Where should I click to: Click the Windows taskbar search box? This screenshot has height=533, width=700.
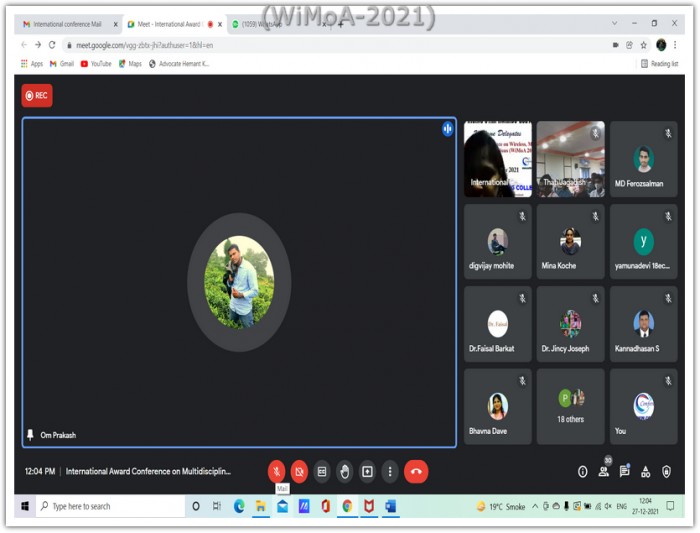point(110,506)
